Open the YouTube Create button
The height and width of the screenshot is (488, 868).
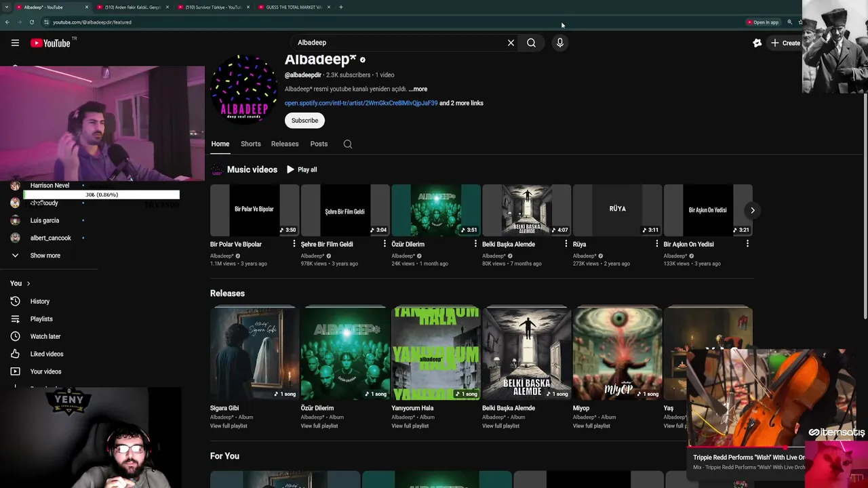785,43
